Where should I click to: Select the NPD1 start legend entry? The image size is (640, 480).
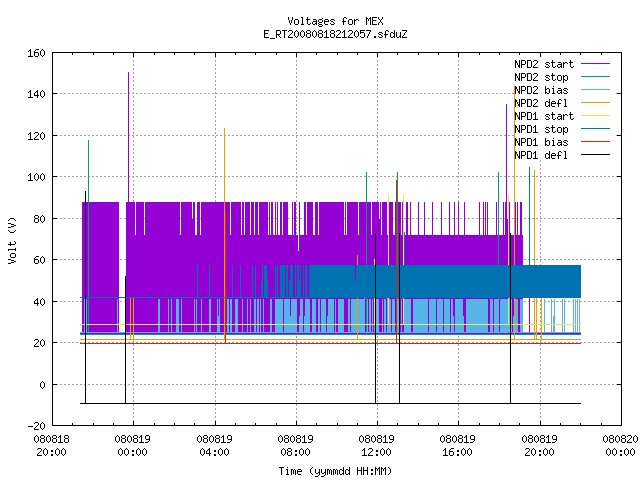(562, 116)
